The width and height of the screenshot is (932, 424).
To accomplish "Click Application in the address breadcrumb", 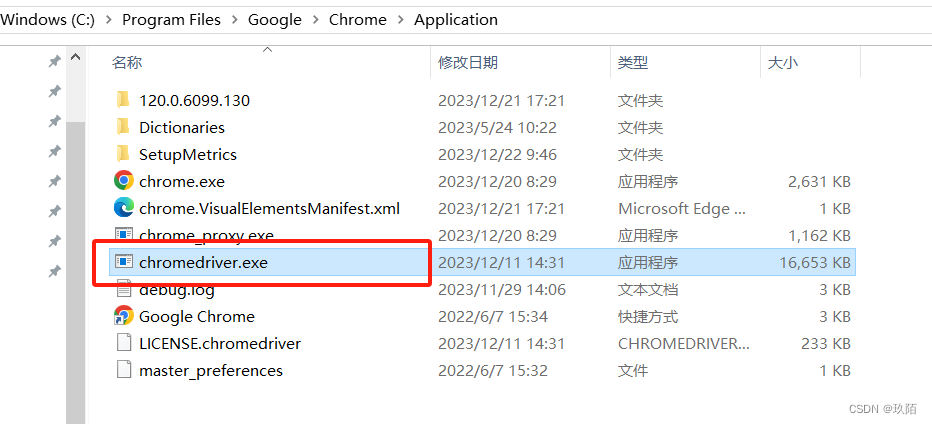I will pos(456,20).
